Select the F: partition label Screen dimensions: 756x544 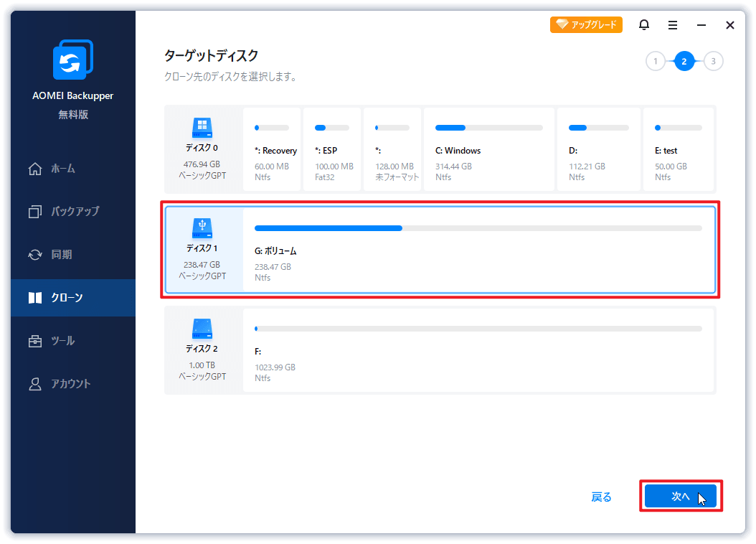(x=258, y=352)
